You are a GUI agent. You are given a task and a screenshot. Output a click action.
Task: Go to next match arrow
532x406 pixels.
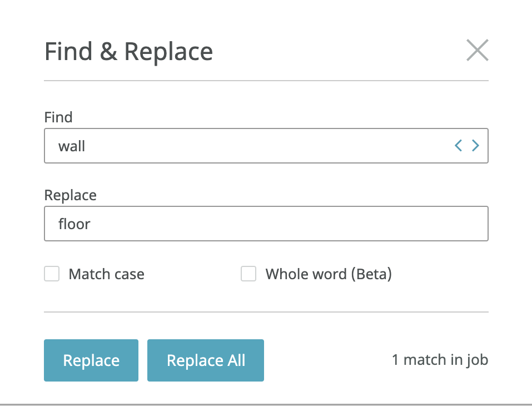point(475,146)
